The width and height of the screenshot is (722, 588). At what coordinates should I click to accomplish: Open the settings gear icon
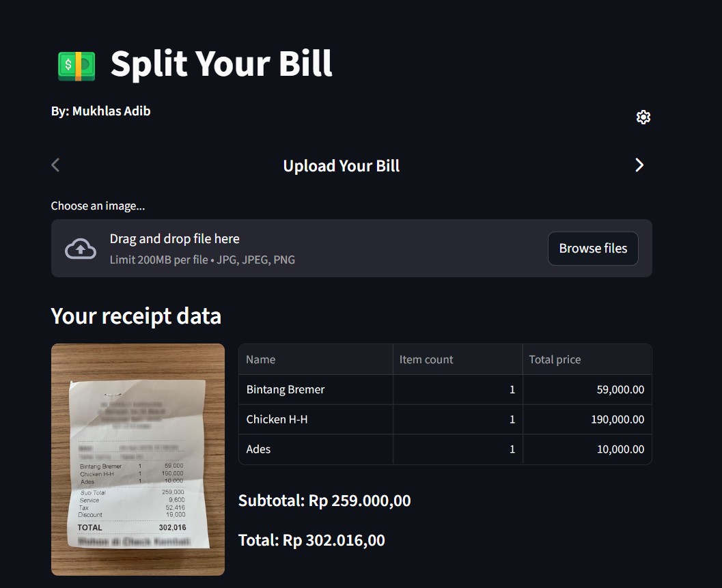point(643,117)
